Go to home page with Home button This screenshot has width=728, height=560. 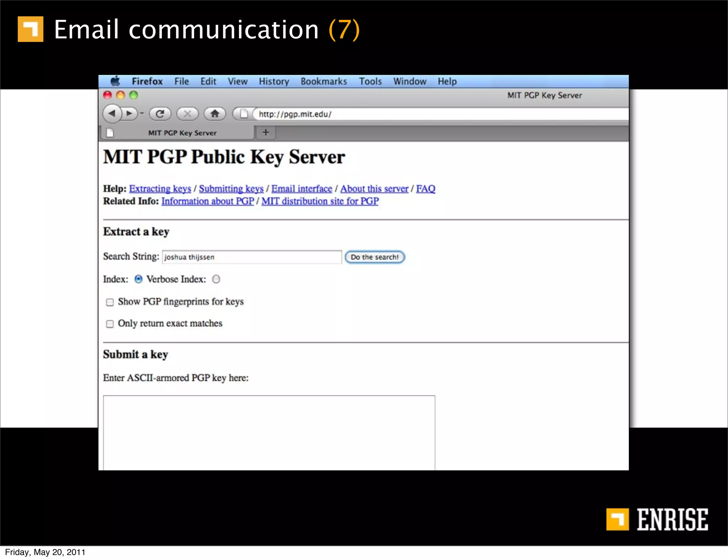(x=215, y=114)
